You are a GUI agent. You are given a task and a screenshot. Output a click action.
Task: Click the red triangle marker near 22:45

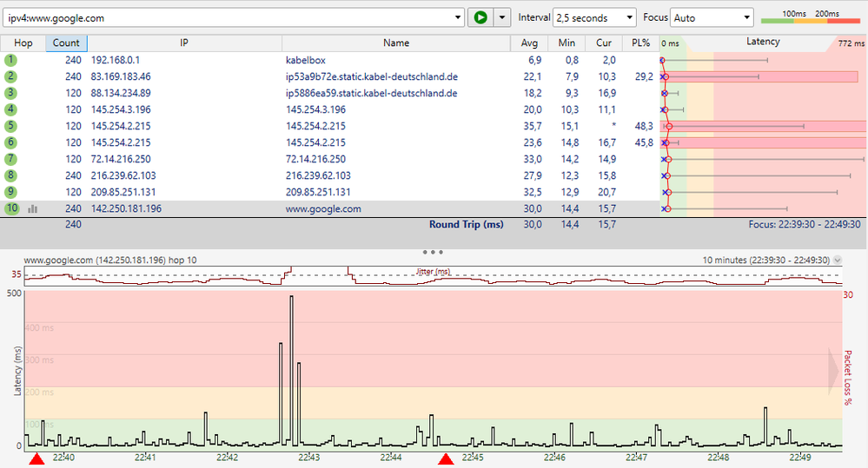[446, 458]
